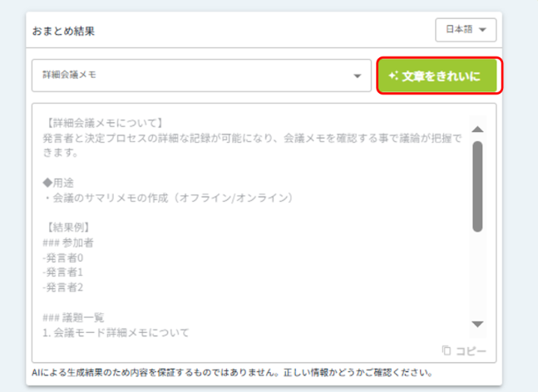Click the scrollbar track below the thumb
Screen dimensions: 538x392
[x=477, y=274]
